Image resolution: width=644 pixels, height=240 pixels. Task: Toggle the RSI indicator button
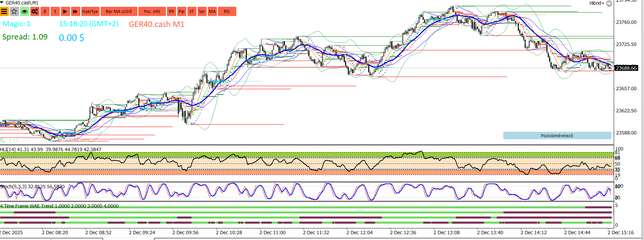[x=227, y=12]
